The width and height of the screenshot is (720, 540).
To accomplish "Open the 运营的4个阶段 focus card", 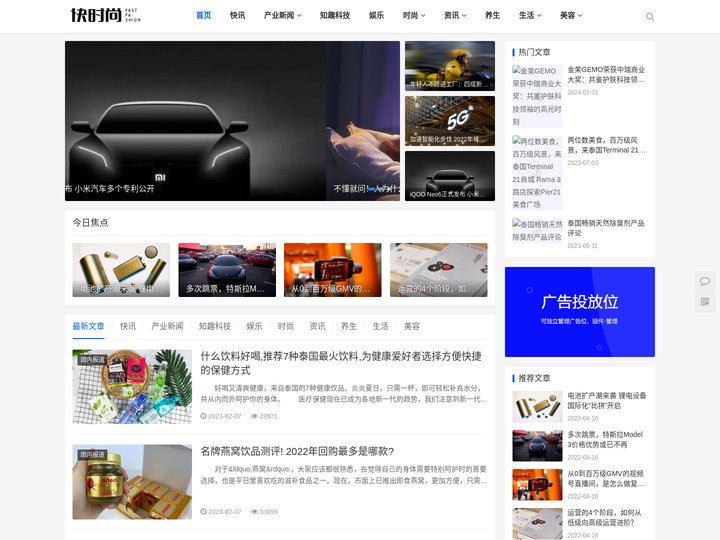I will click(439, 270).
